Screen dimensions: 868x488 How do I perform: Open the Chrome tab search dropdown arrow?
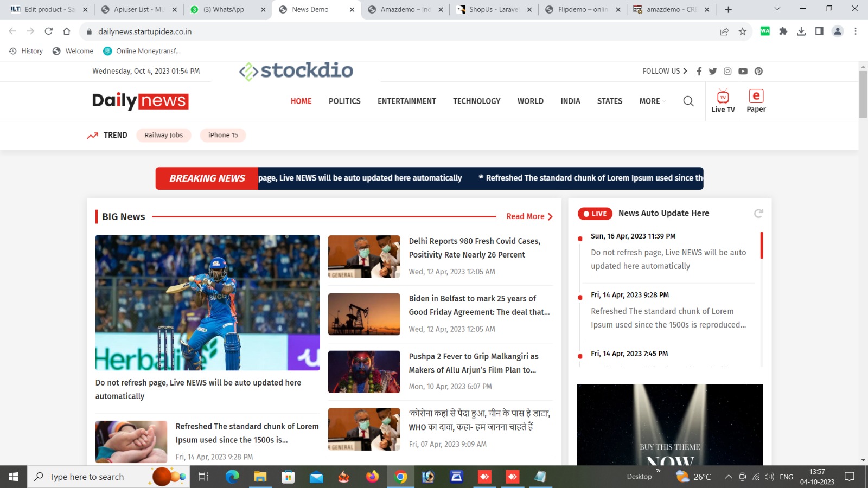[x=777, y=9]
